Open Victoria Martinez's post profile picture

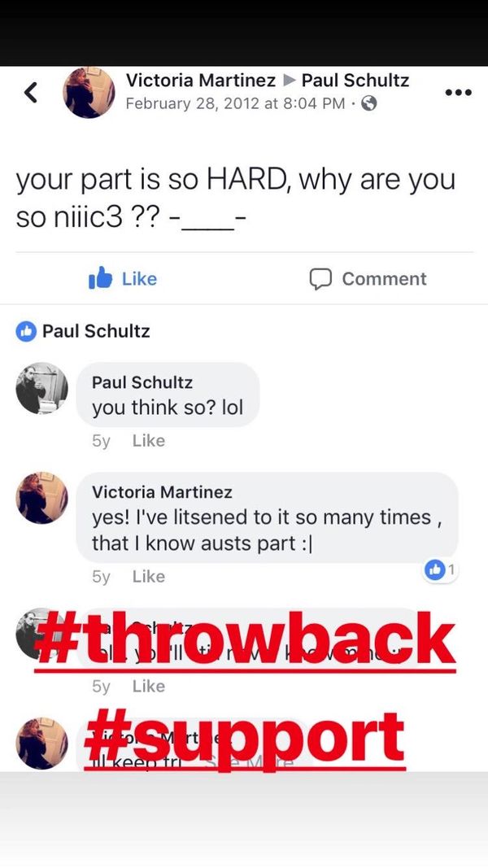tap(89, 93)
